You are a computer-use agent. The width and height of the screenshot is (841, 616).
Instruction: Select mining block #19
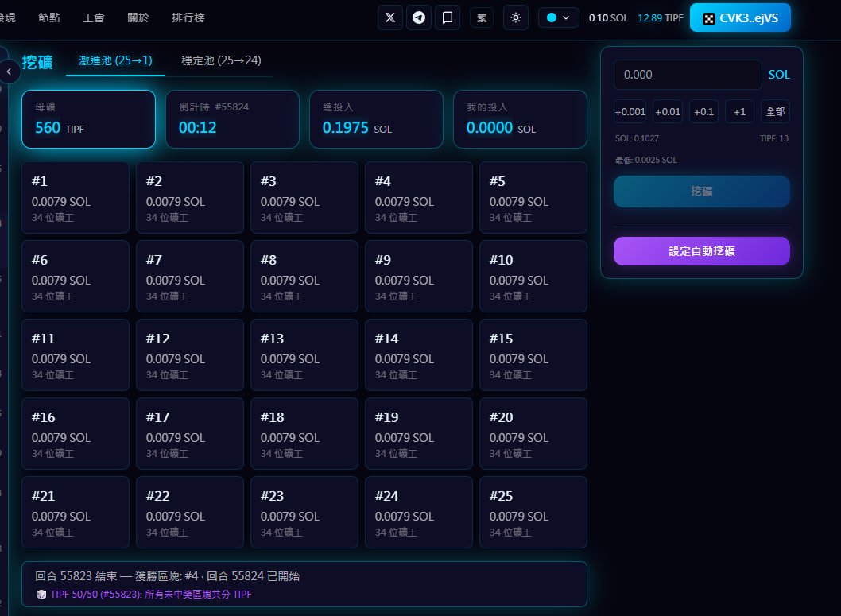(x=418, y=434)
